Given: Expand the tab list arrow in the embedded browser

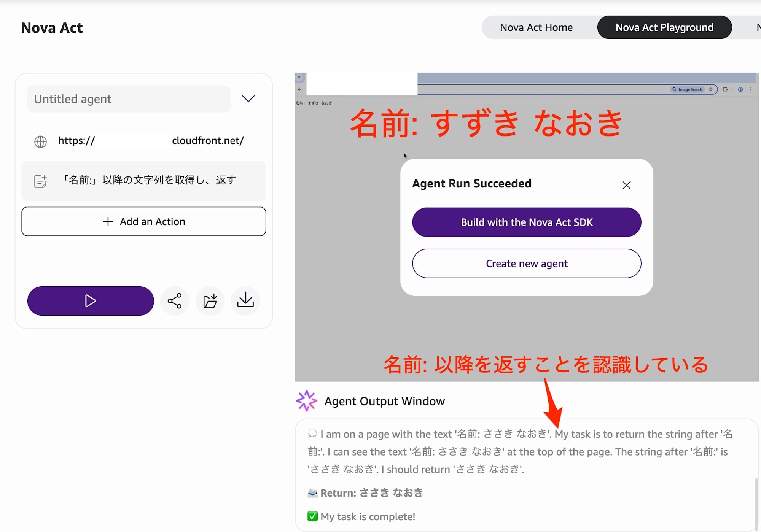Looking at the screenshot, I should pyautogui.click(x=299, y=77).
